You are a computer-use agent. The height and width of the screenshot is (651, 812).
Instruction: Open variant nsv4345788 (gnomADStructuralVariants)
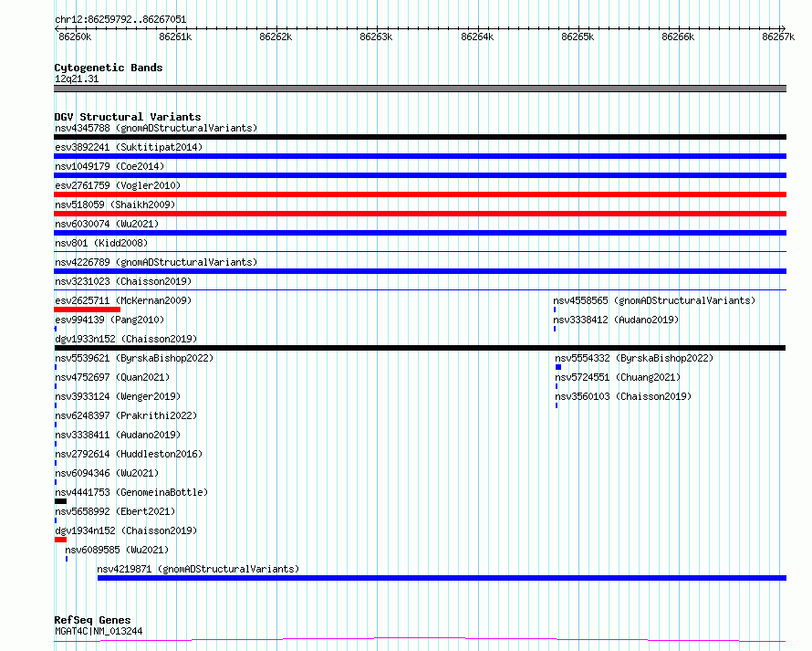[x=156, y=128]
